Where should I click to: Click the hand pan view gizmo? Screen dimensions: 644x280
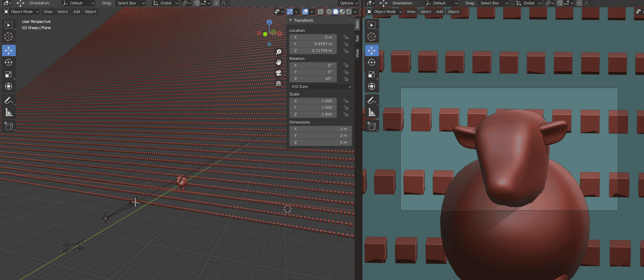pos(279,62)
